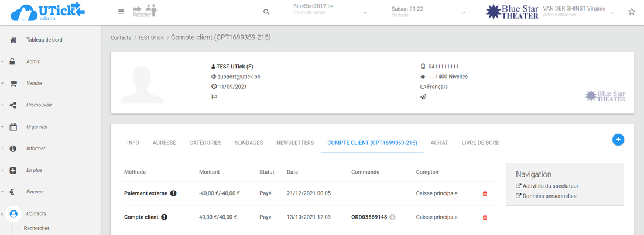The width and height of the screenshot is (644, 235).
Task: Switch to the LIVRE DE BORD tab
Action: [480, 143]
